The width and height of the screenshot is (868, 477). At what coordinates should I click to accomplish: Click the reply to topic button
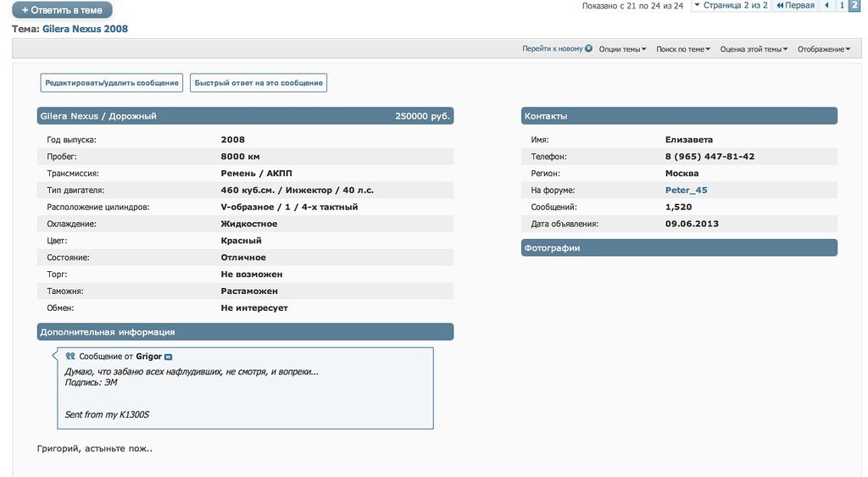(62, 10)
